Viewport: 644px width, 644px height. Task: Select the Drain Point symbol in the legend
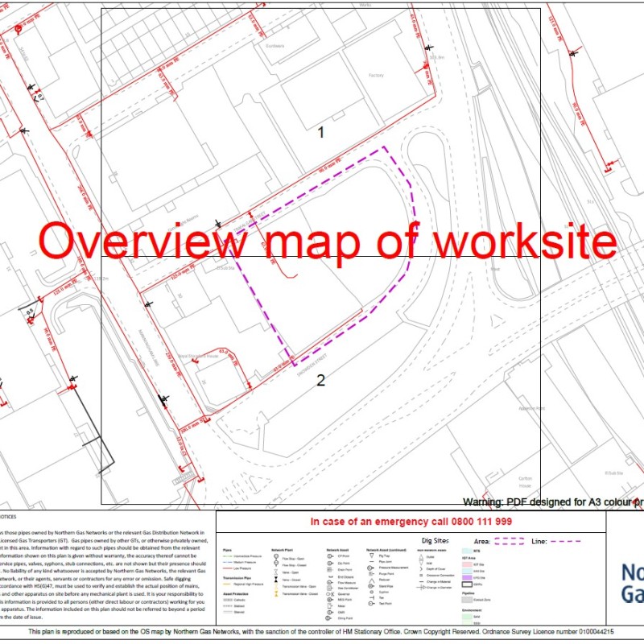[329, 568]
